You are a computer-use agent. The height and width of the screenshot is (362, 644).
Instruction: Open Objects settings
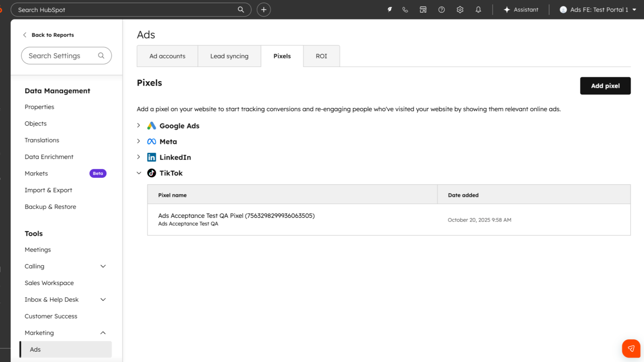(x=36, y=124)
